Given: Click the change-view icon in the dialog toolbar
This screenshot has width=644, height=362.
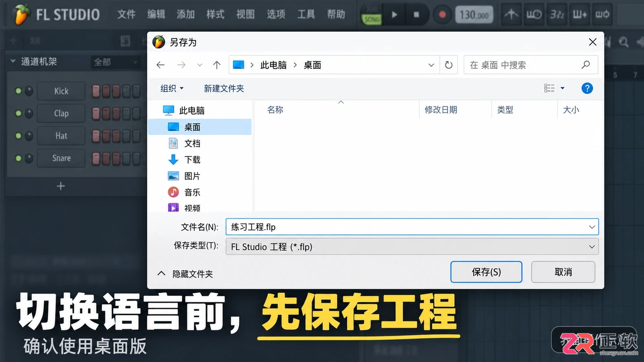Looking at the screenshot, I should click(x=550, y=88).
